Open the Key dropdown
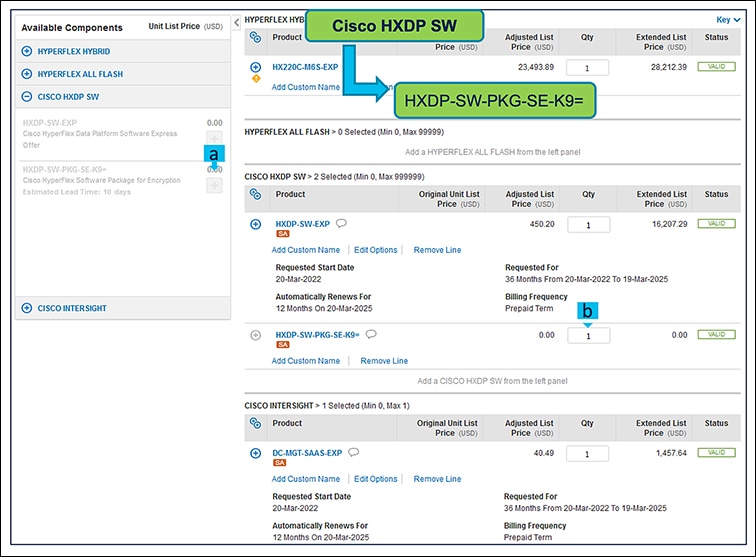Viewport: 756px width, 557px height. coord(728,20)
